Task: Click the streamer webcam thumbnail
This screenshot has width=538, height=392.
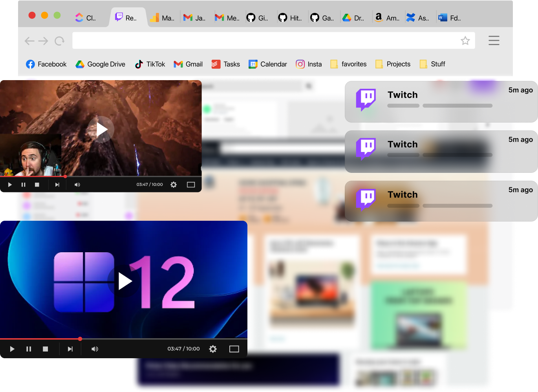Action: coord(31,155)
